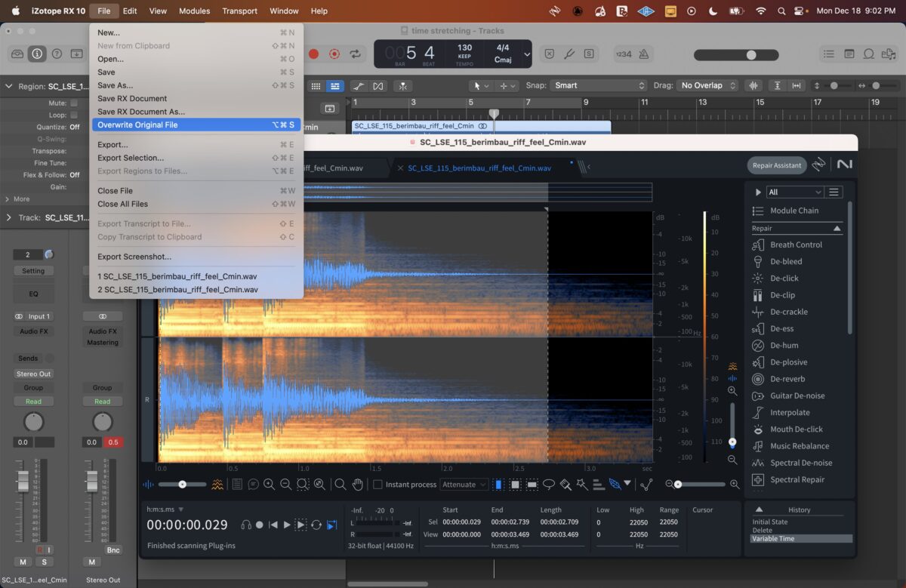The height and width of the screenshot is (588, 906).
Task: Open the h:m:s.ms time format dropdown
Action: click(165, 509)
